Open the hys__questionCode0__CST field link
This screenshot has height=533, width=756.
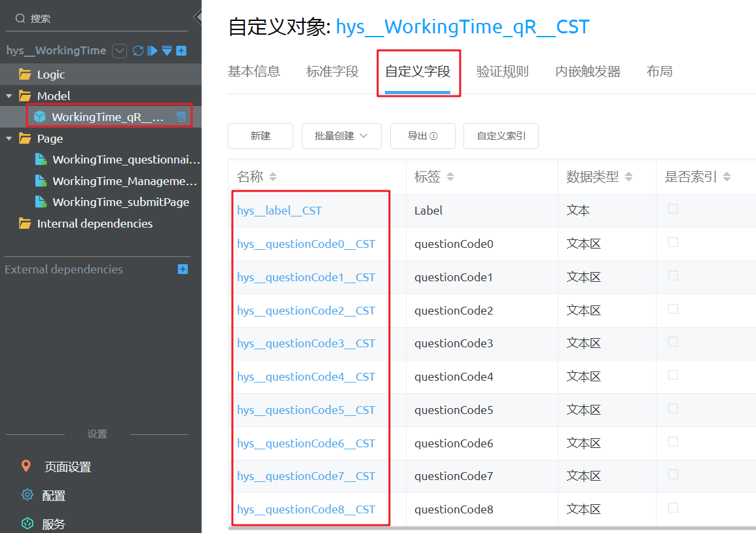(x=306, y=244)
